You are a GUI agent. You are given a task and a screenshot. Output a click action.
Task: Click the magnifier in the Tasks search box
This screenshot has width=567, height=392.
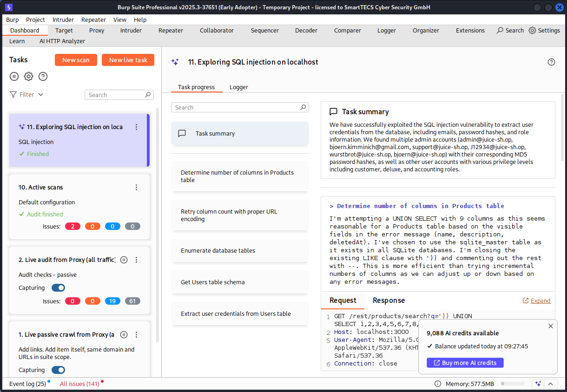tap(148, 94)
